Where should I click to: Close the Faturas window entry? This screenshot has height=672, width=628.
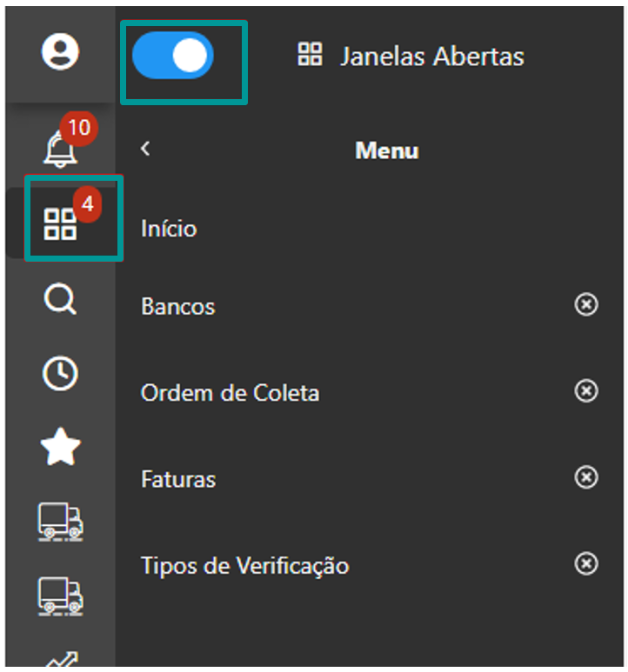pyautogui.click(x=587, y=477)
